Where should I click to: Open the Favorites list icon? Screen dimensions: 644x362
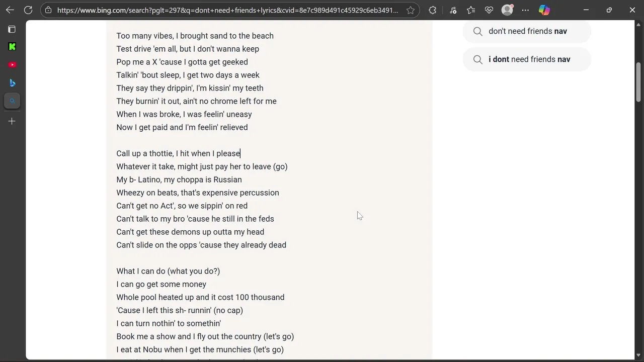(x=471, y=10)
